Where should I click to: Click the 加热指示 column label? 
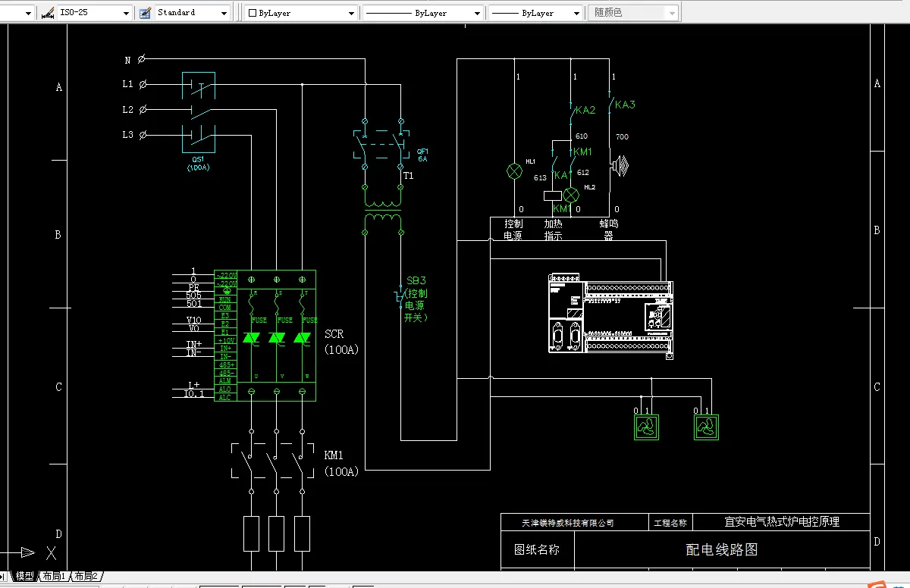(554, 230)
